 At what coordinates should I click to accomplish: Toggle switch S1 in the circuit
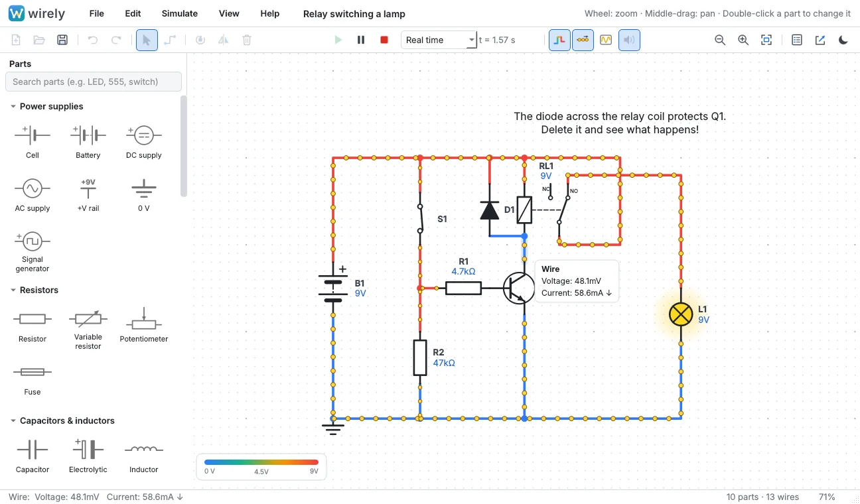pyautogui.click(x=420, y=218)
